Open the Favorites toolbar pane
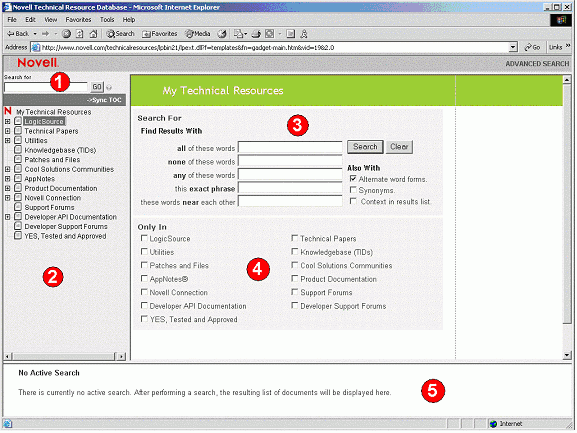The image size is (577, 433). (160, 34)
